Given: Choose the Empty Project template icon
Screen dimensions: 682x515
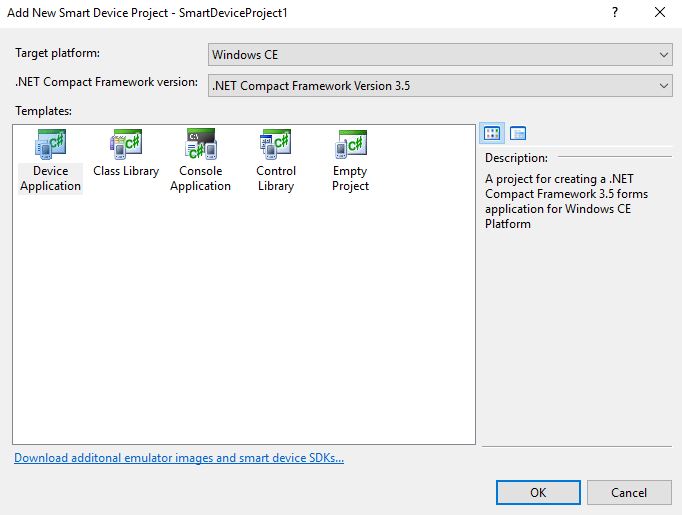Looking at the screenshot, I should (x=351, y=144).
